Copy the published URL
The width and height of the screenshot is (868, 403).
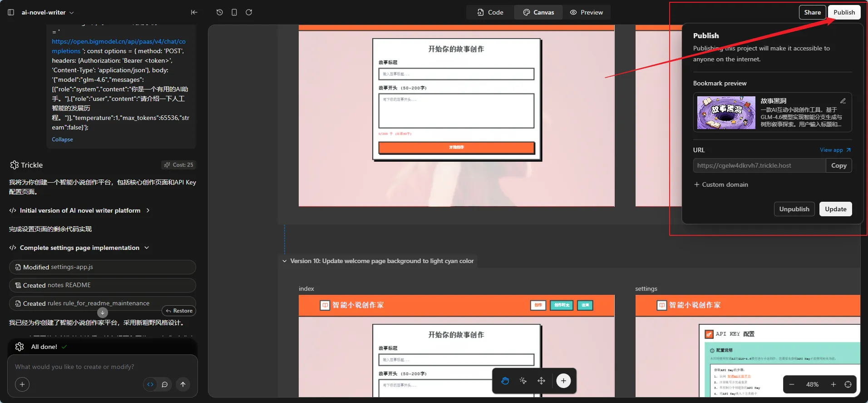tap(838, 165)
